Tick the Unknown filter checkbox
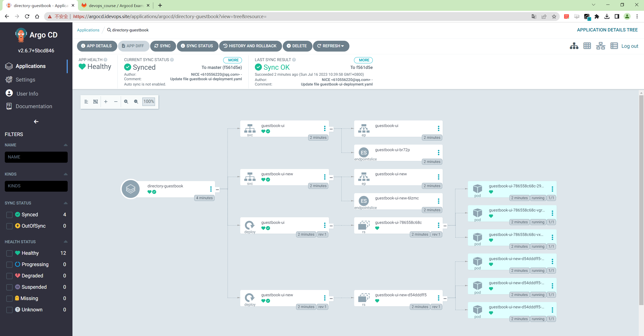 coord(9,310)
